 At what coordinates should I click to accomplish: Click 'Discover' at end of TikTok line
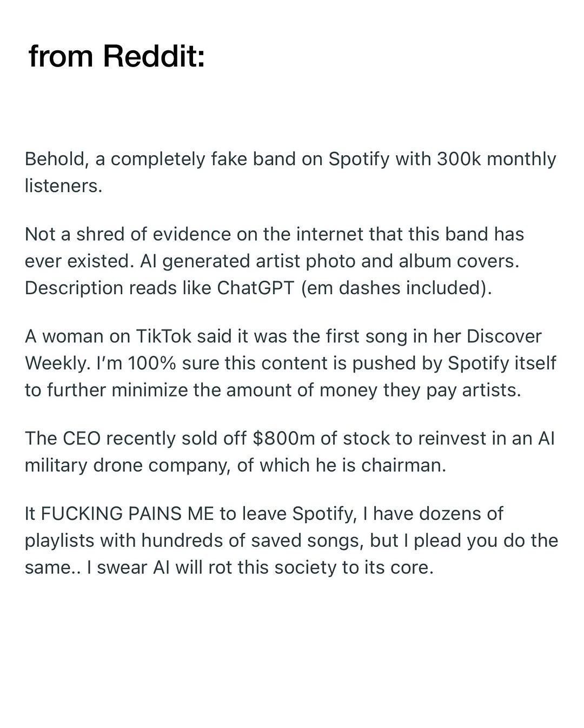point(504,336)
